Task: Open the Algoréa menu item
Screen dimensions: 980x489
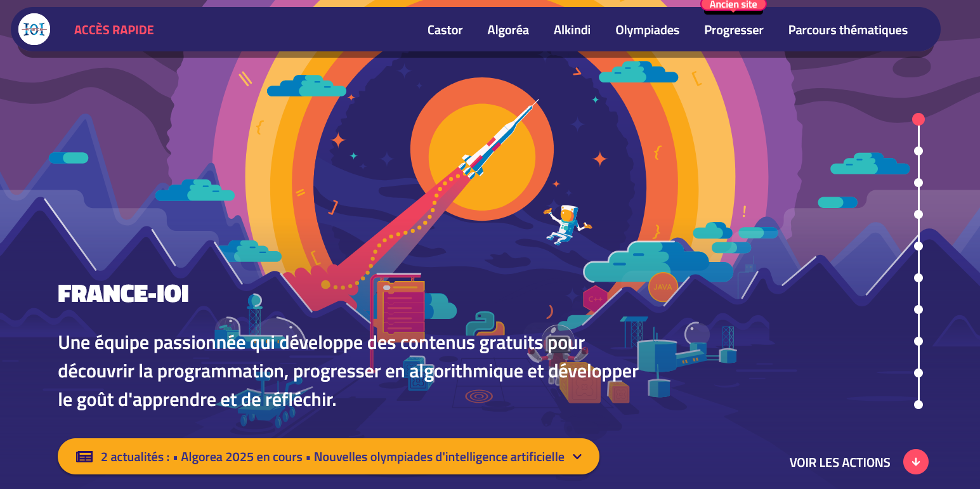Action: coord(508,30)
